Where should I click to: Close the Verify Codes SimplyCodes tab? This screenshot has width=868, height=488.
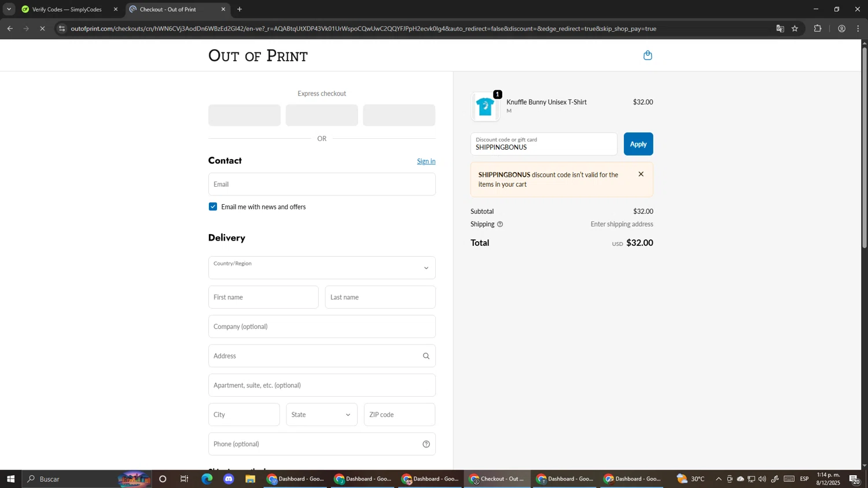pos(116,9)
